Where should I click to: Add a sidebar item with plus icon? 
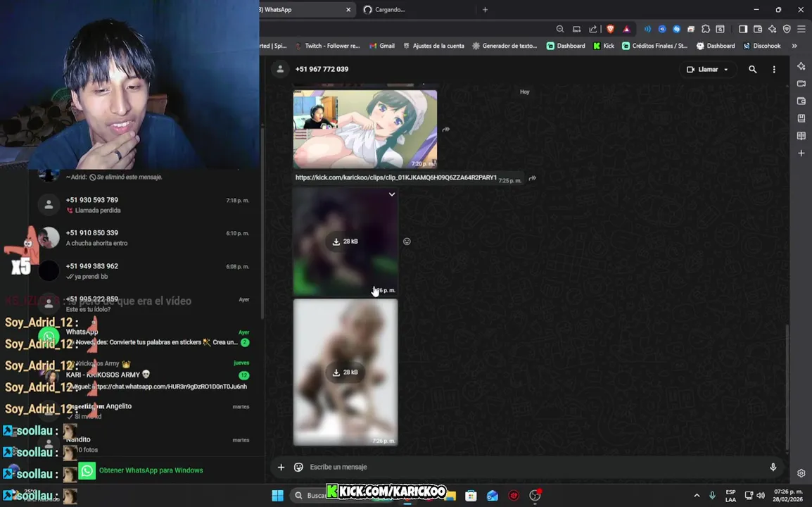pyautogui.click(x=801, y=153)
